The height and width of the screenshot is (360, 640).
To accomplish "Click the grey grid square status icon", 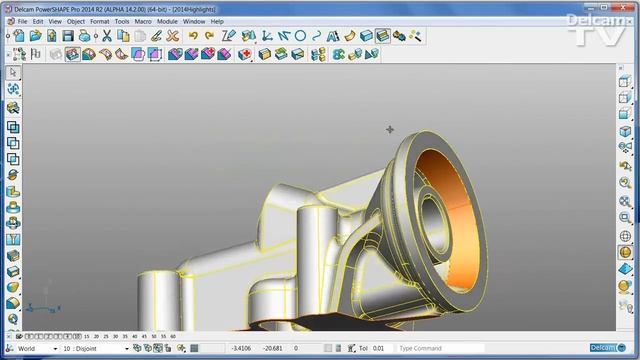I will tap(194, 349).
